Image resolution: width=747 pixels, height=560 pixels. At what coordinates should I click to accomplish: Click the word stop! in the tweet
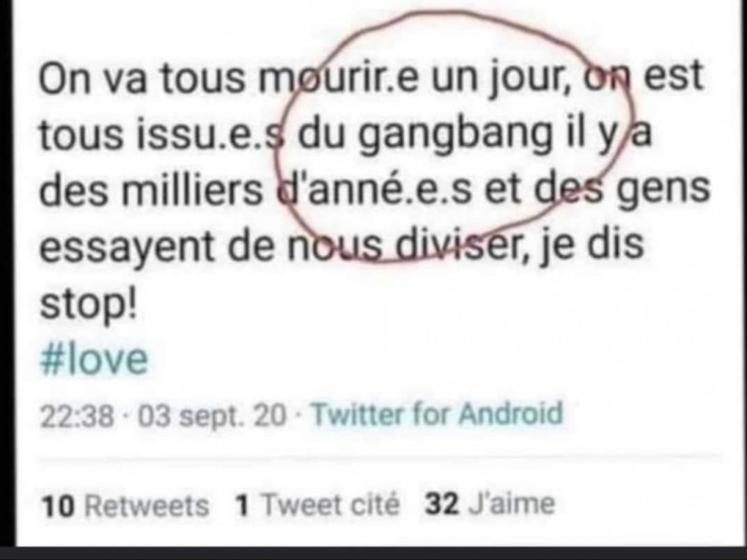pos(89,303)
